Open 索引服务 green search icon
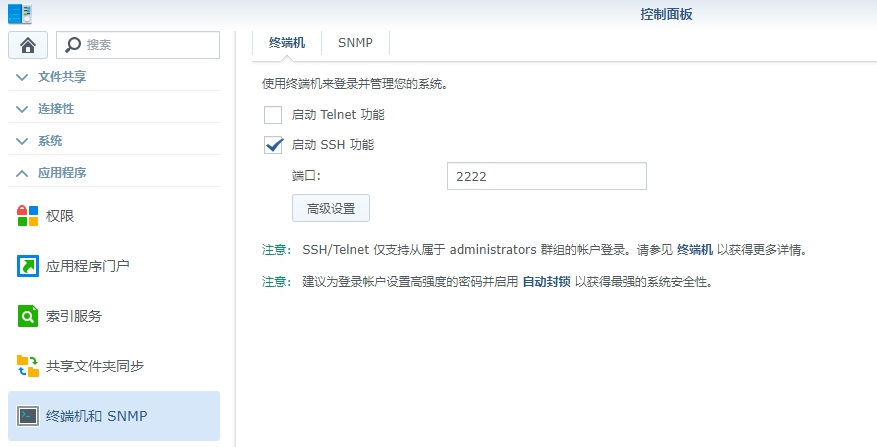This screenshot has height=447, width=877. pos(28,316)
